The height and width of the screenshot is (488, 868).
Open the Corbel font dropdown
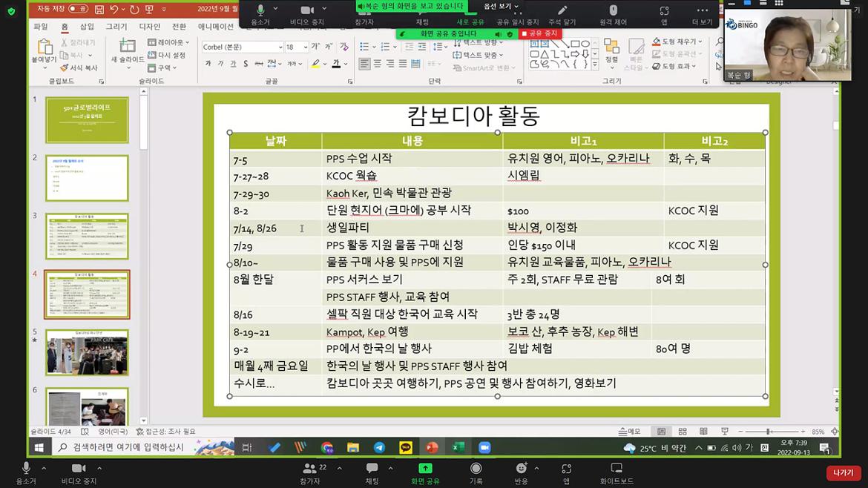(x=280, y=46)
